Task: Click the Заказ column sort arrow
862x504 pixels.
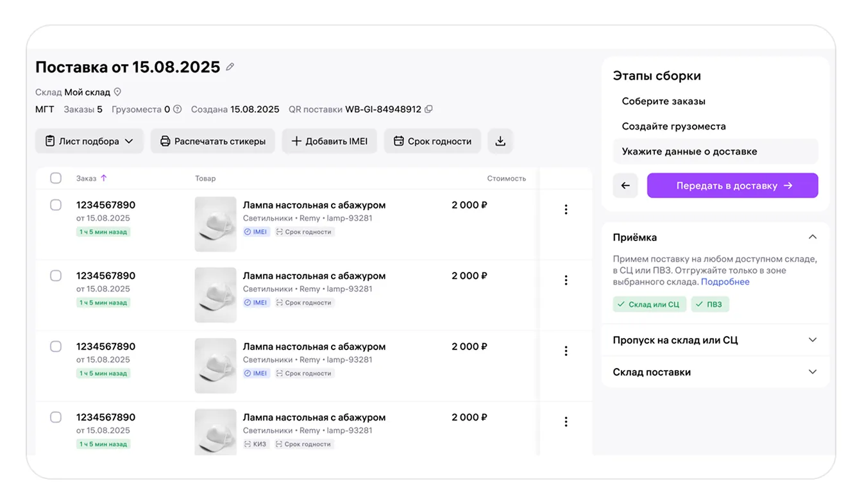Action: tap(104, 178)
